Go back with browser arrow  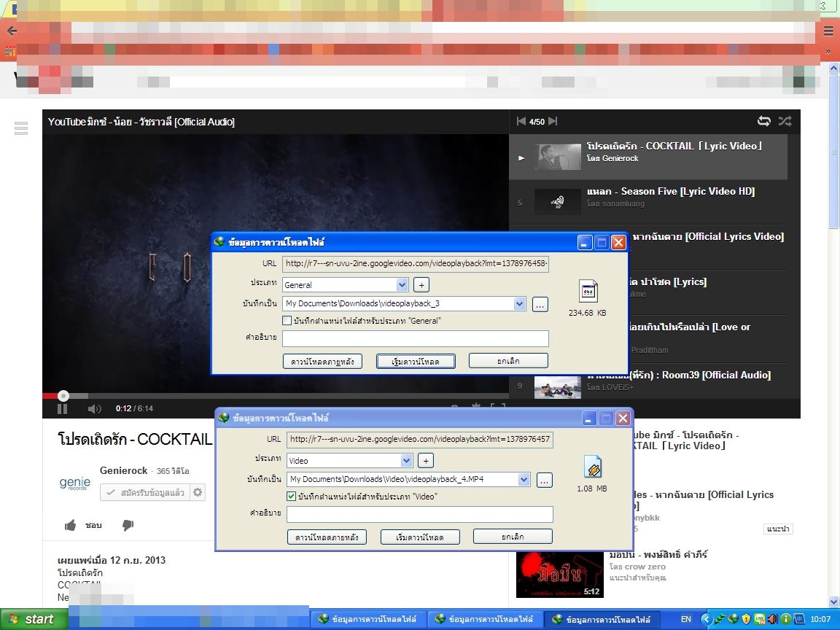tap(12, 31)
